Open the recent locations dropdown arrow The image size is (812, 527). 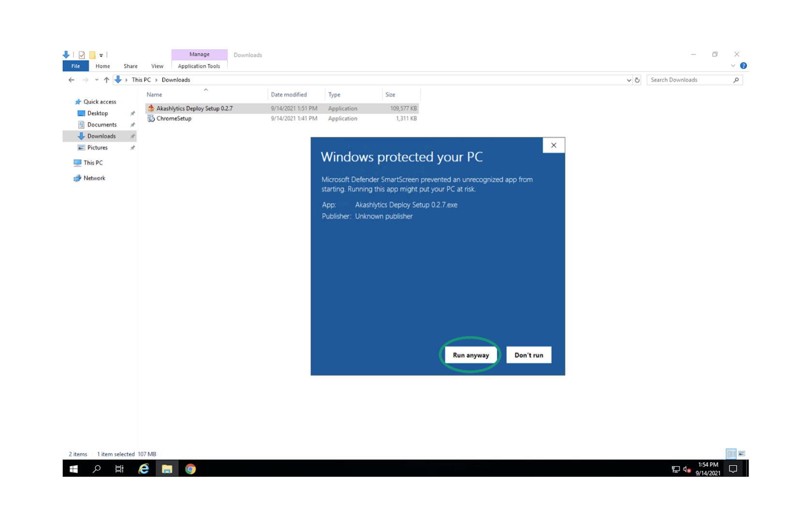click(97, 80)
